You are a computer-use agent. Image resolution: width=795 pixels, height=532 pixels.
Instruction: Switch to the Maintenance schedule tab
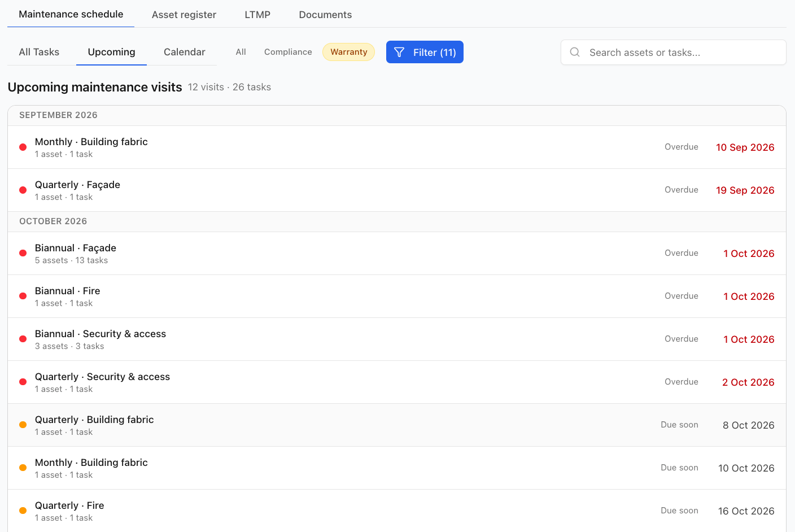[x=71, y=14]
